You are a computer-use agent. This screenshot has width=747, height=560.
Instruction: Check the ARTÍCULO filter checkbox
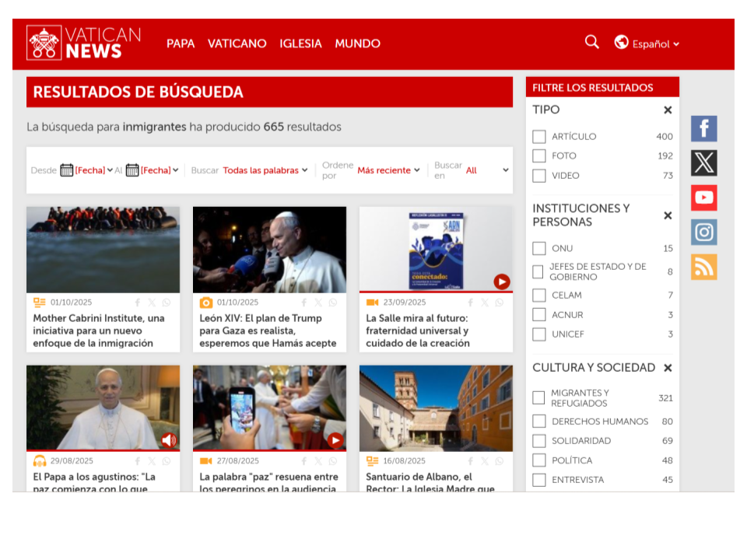[539, 137]
